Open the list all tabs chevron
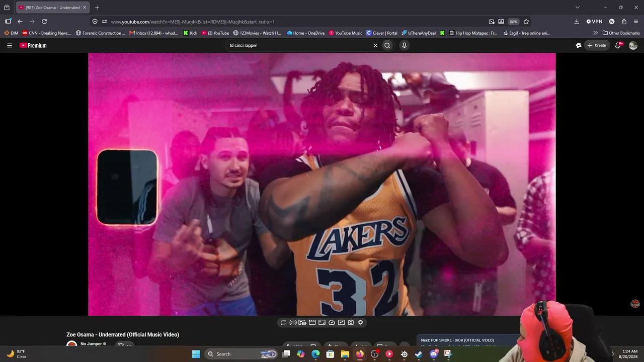This screenshot has height=362, width=644. coord(578,8)
